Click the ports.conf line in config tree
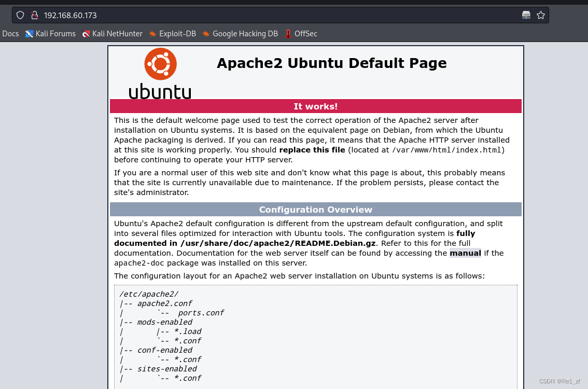The width and height of the screenshot is (588, 389). point(201,313)
